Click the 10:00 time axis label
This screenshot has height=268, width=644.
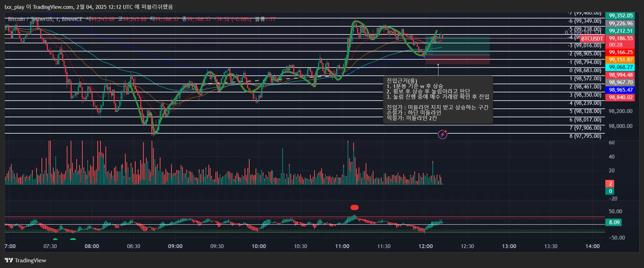click(259, 246)
